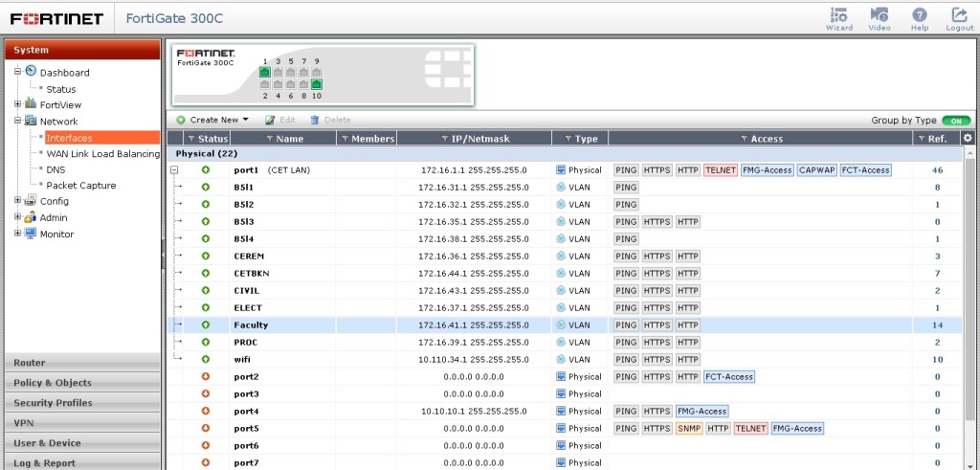This screenshot has height=470, width=980.
Task: Click the Ref. column filter icon
Action: pyautogui.click(x=921, y=139)
